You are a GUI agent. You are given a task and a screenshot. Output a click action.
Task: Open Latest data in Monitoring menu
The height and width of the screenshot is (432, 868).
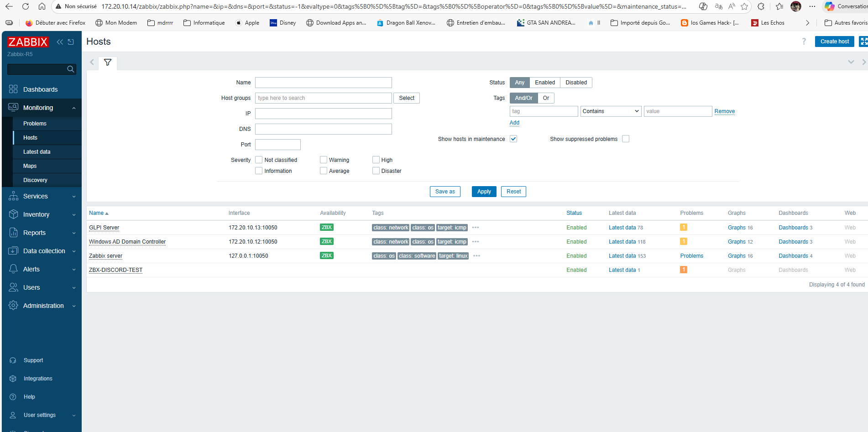[x=37, y=152]
